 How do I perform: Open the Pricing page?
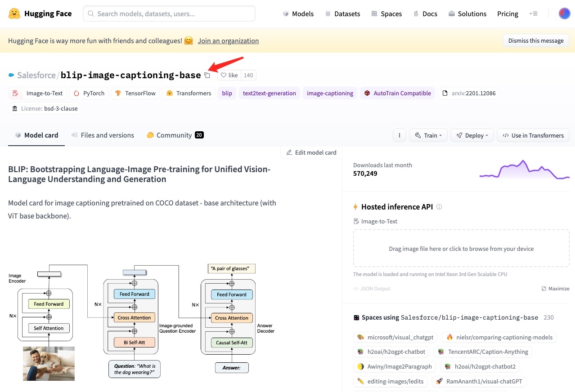pos(508,13)
